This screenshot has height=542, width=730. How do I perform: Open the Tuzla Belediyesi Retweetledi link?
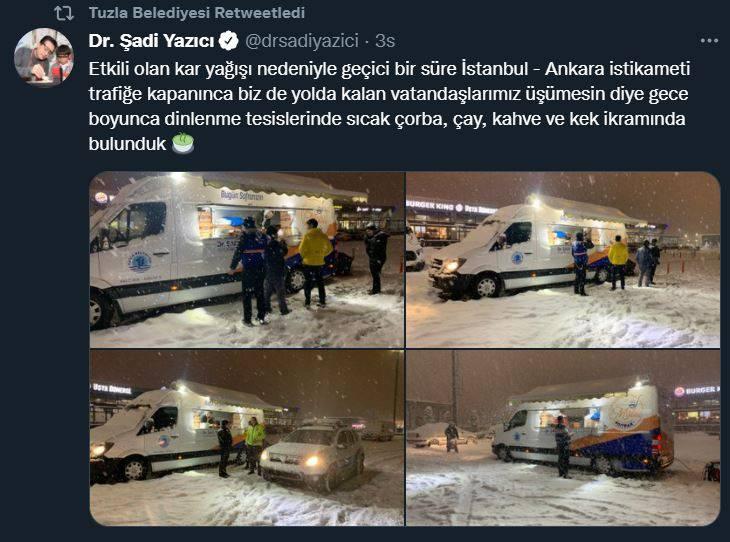[196, 13]
